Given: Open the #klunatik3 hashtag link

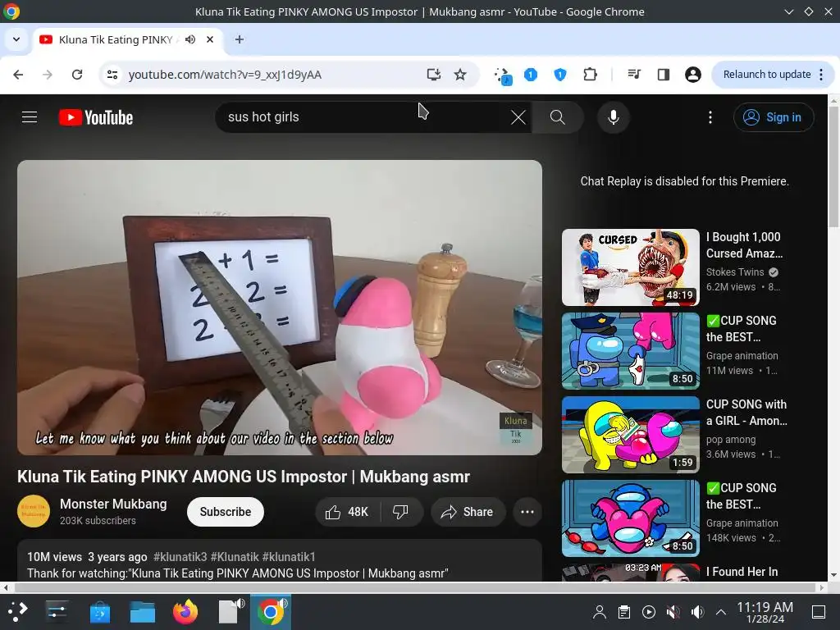Looking at the screenshot, I should point(180,557).
